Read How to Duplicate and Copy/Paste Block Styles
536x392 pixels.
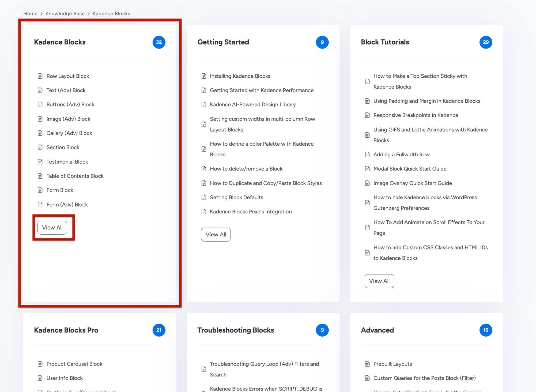point(266,183)
